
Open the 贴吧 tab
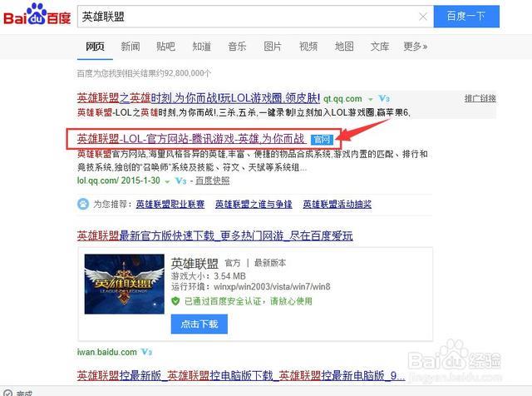pos(166,47)
